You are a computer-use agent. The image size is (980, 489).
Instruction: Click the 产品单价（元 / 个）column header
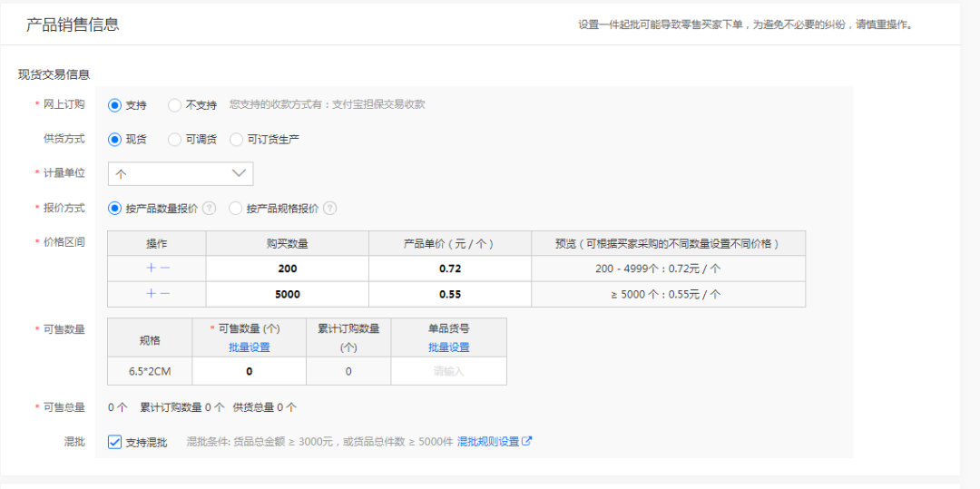click(x=449, y=243)
